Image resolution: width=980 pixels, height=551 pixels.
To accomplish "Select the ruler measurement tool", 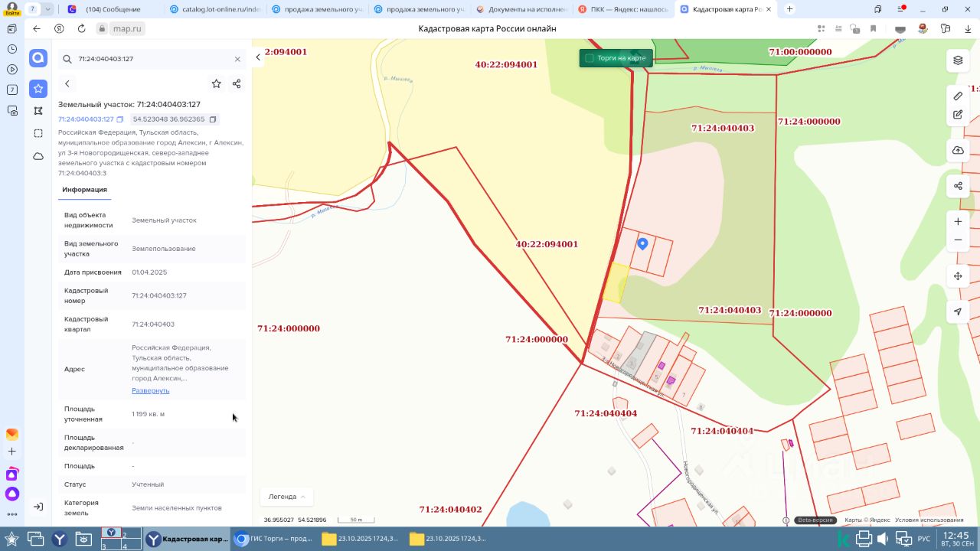I will 958,96.
